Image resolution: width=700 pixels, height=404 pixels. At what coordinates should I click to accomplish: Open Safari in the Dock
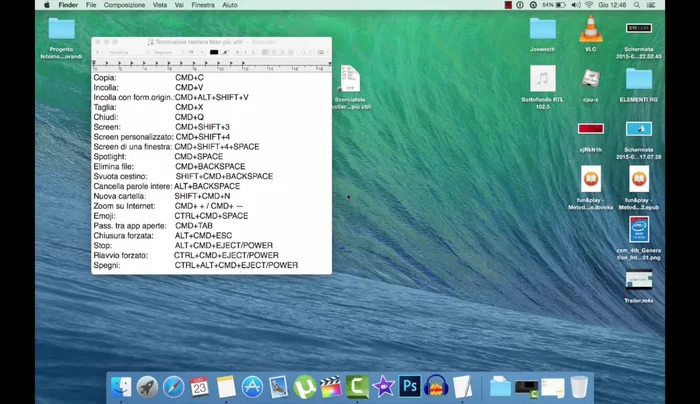[173, 386]
